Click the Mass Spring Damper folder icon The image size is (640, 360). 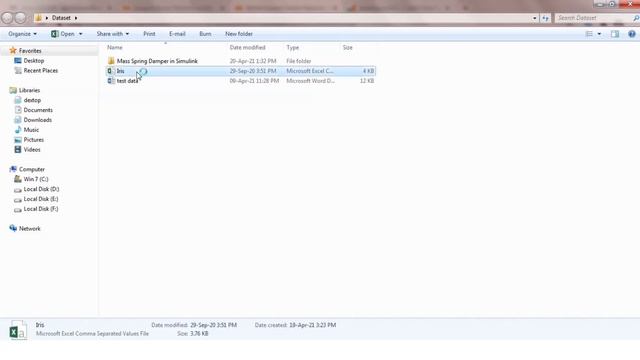coord(111,61)
